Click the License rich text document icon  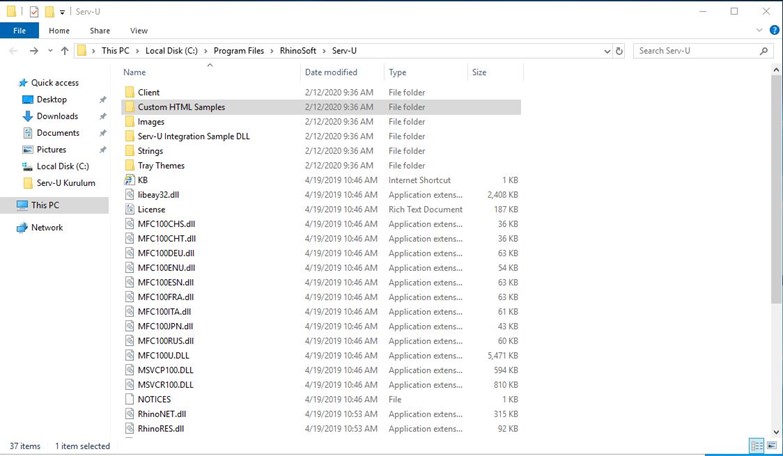130,209
